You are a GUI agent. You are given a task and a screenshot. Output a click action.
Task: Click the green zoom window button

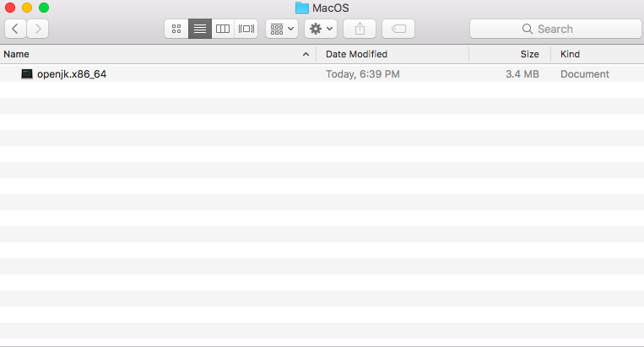pos(44,8)
